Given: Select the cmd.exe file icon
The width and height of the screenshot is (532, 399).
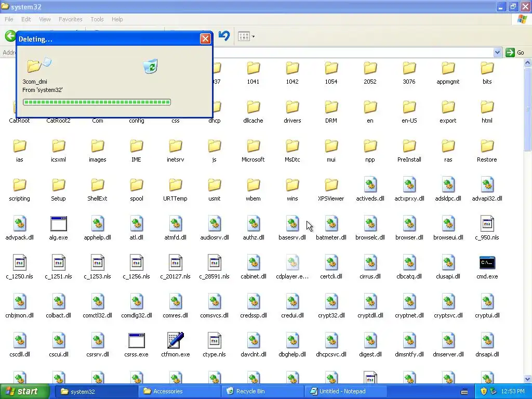Looking at the screenshot, I should point(487,262).
